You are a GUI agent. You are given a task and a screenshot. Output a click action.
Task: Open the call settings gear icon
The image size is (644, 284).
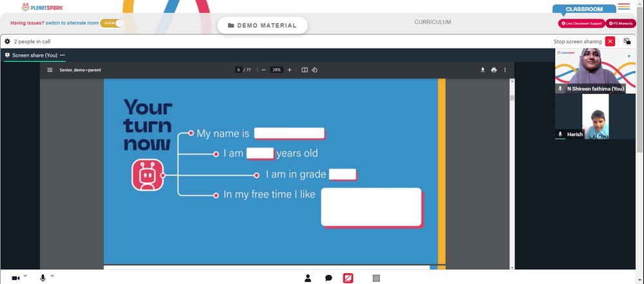click(7, 41)
